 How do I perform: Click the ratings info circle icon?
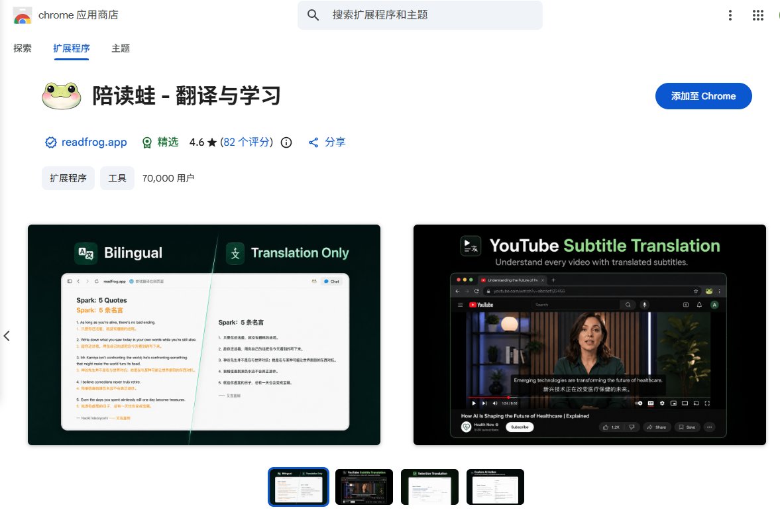point(286,142)
